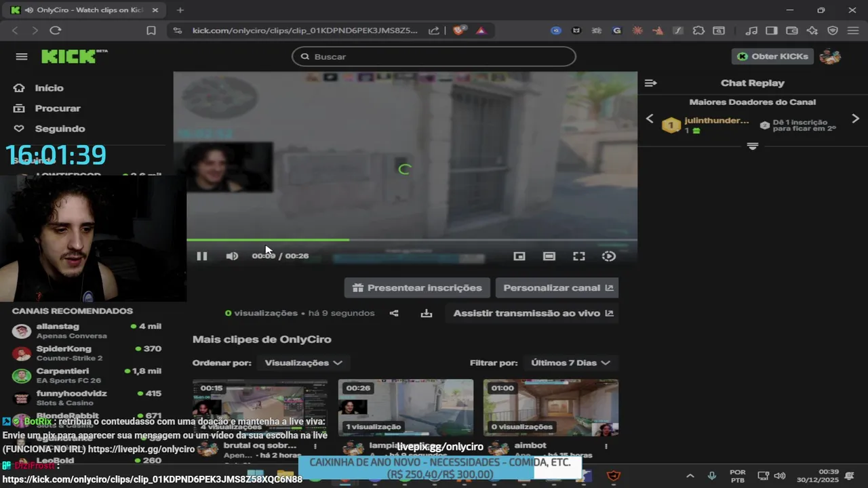
Task: Pause the clip playback
Action: coord(202,256)
